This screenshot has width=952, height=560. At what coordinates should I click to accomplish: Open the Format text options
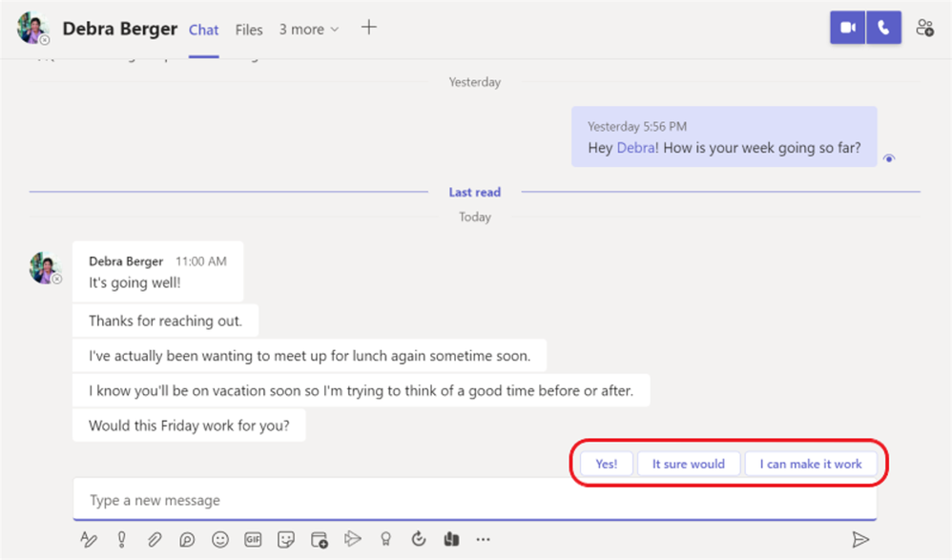point(89,539)
